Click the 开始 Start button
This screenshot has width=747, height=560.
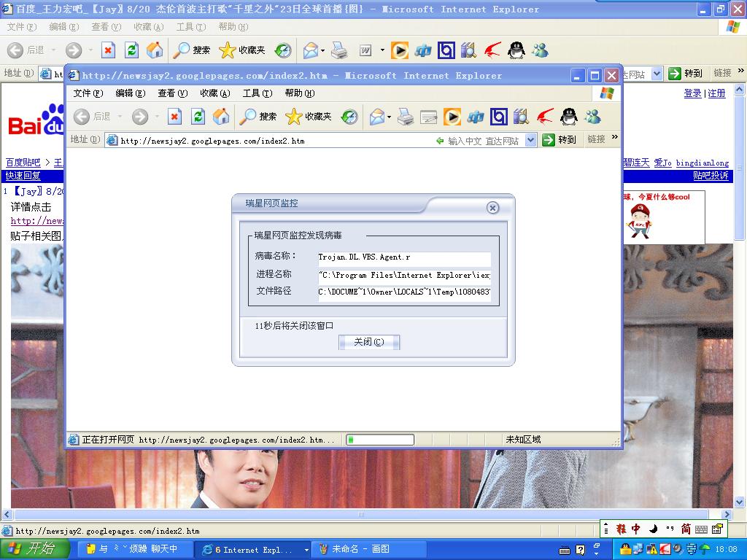coord(35,549)
